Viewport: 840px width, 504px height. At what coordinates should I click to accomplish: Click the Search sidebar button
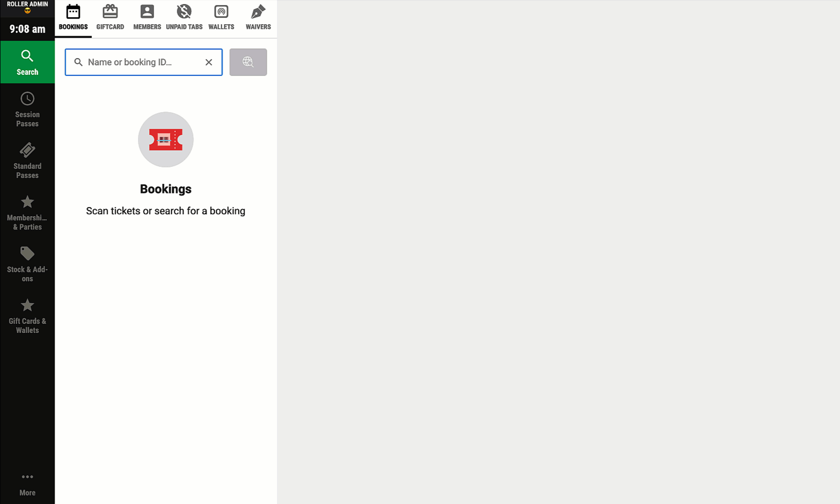click(x=27, y=62)
